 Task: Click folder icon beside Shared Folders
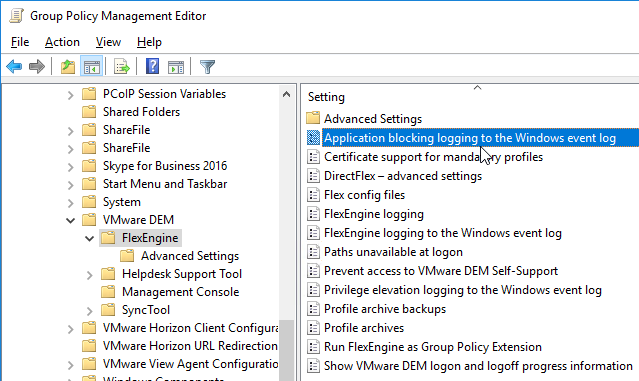coord(89,112)
